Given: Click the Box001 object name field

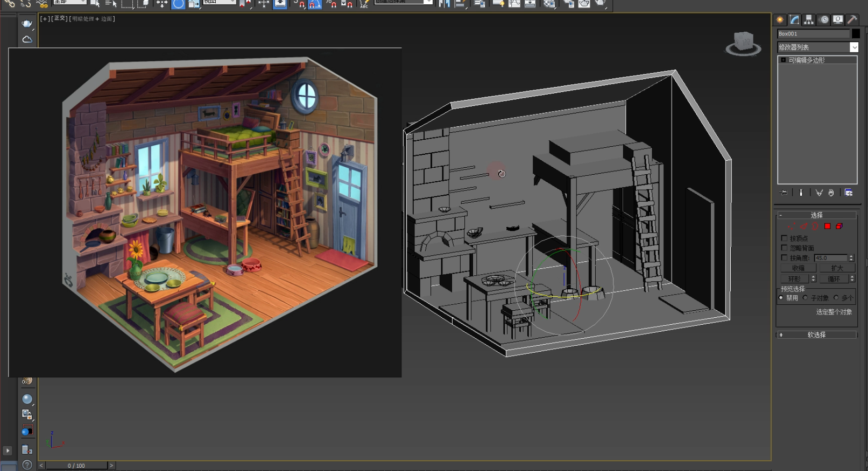Looking at the screenshot, I should (x=813, y=33).
